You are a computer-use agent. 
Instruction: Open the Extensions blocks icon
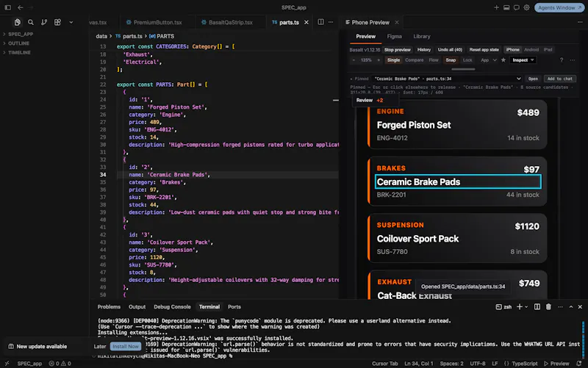tap(57, 23)
